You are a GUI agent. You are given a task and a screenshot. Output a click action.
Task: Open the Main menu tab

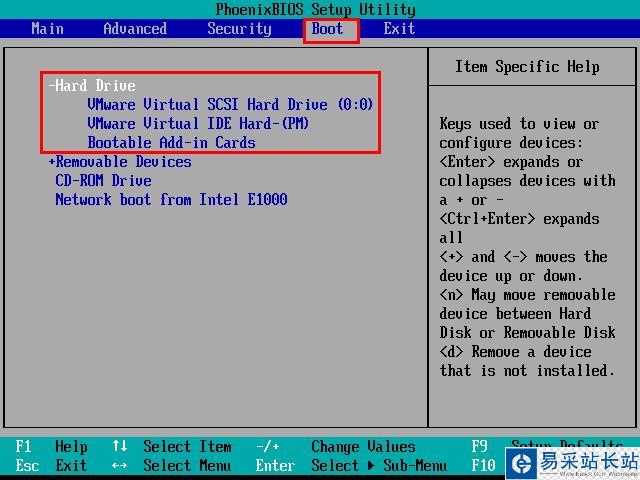[x=47, y=29]
